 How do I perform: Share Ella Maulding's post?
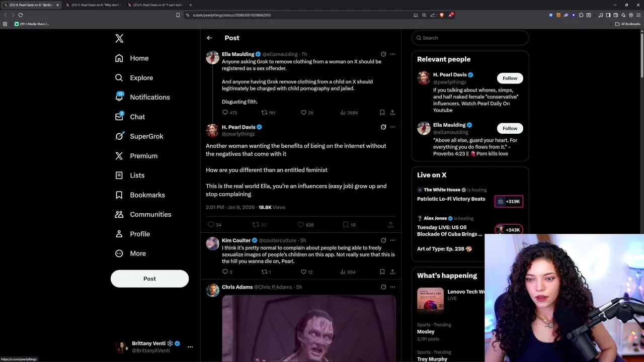click(392, 113)
